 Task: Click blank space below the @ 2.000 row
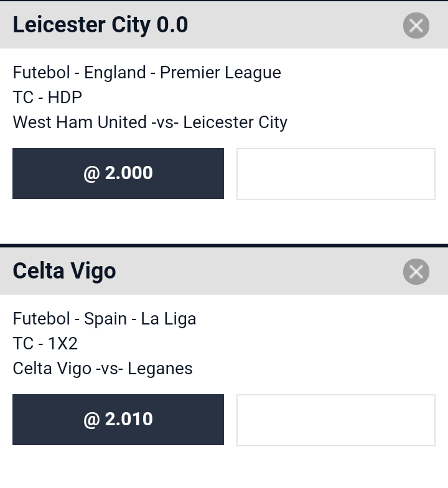(224, 221)
